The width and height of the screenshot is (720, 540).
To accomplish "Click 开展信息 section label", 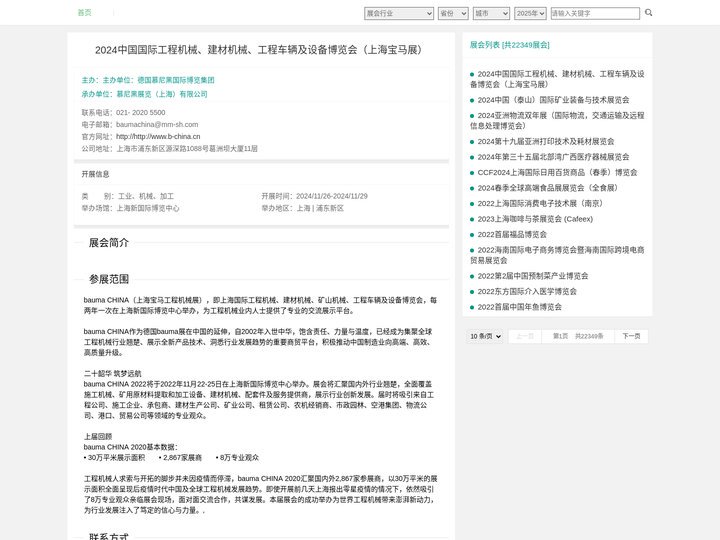I will click(x=96, y=174).
